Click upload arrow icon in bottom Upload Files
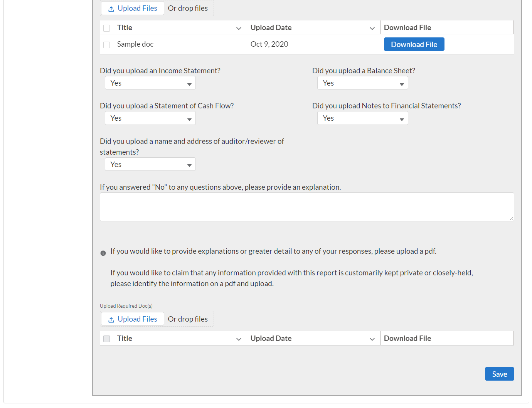This screenshot has height=408, width=532. (x=111, y=320)
